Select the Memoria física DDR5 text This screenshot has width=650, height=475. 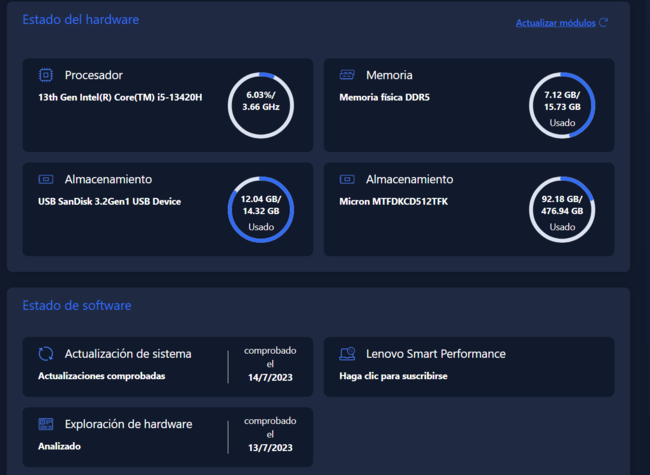click(384, 97)
